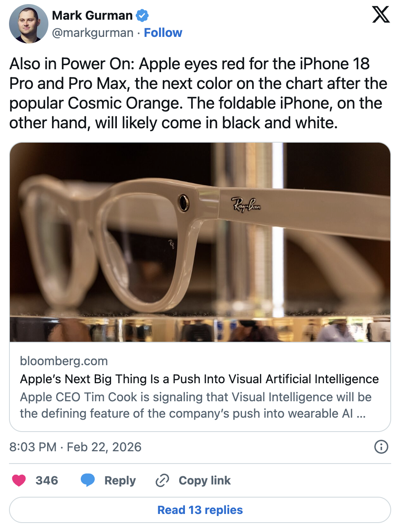Click the tweet text about iPhone 18

pos(198,93)
